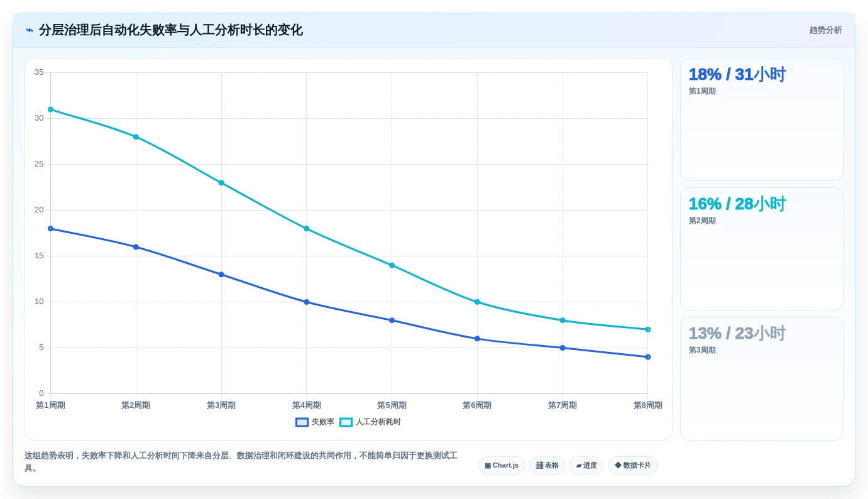The width and height of the screenshot is (868, 499).
Task: Click the 第6周期 x-axis label
Action: 477,405
